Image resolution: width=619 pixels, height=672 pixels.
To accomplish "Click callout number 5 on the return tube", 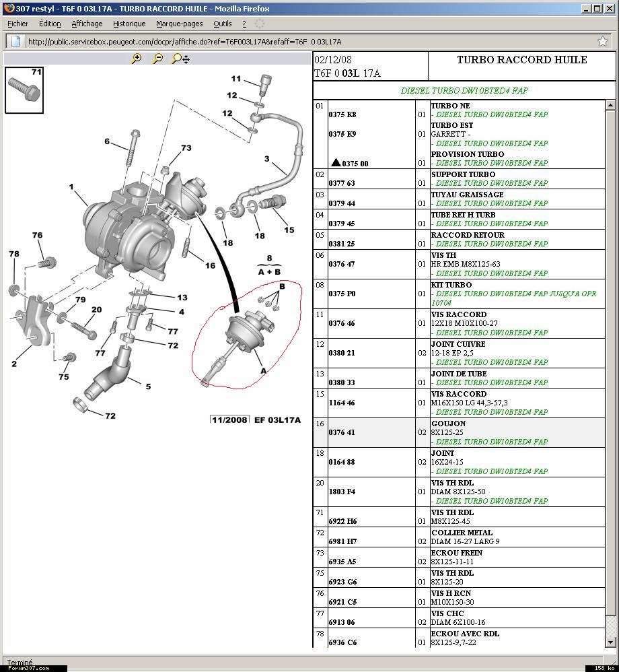I will click(x=148, y=386).
